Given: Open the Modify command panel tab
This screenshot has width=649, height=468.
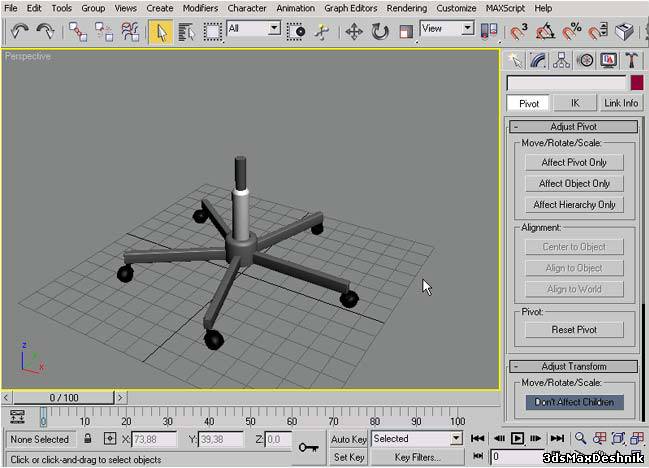Looking at the screenshot, I should coord(538,60).
